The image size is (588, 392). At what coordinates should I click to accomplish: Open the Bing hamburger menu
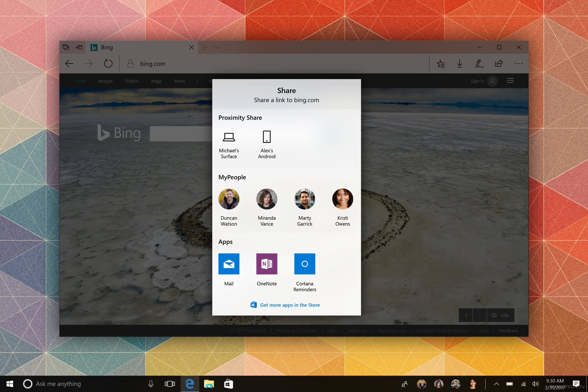pos(510,81)
